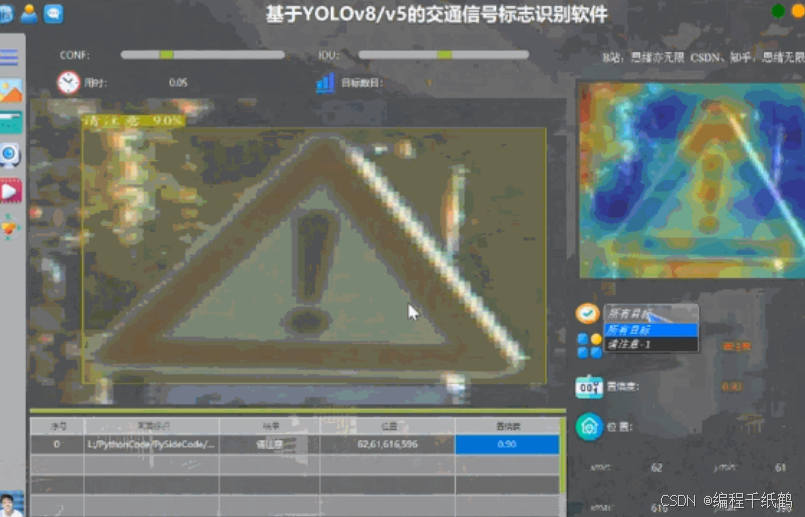Screen dimensions: 805x517
Task: Open the blue chat bubble icon
Action: click(53, 13)
